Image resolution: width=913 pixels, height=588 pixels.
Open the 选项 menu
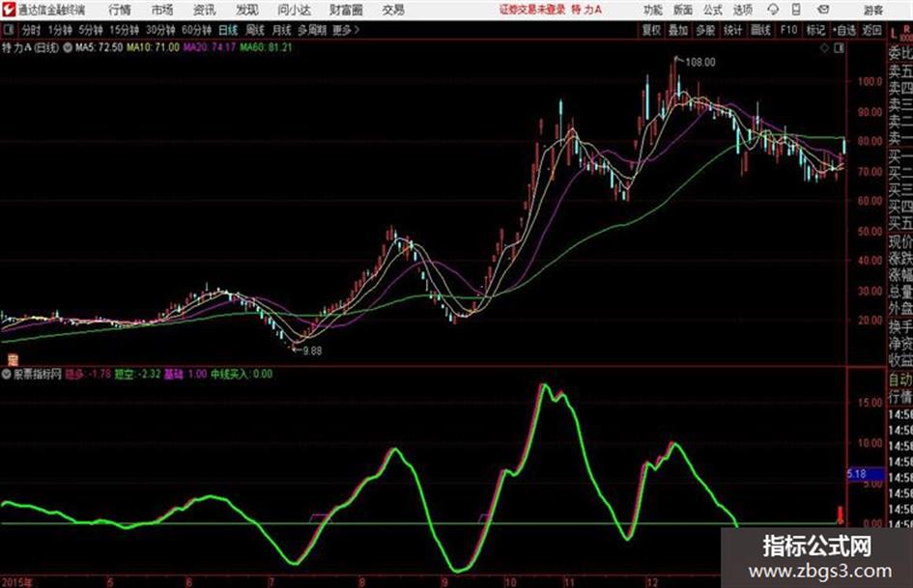[x=742, y=10]
